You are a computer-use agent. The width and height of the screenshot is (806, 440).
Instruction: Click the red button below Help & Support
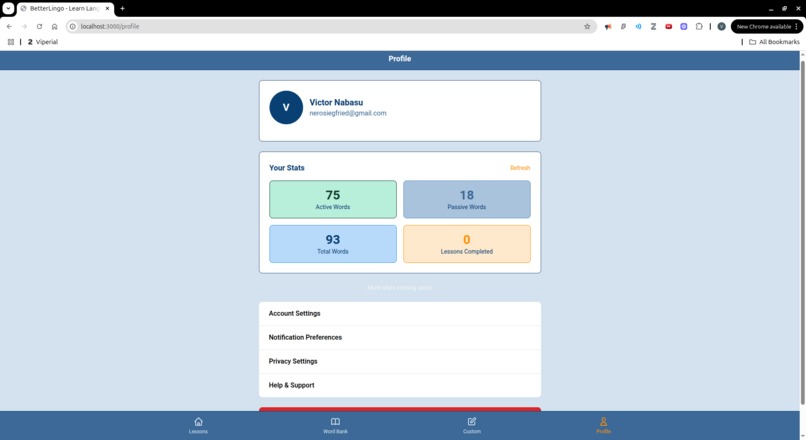point(400,409)
